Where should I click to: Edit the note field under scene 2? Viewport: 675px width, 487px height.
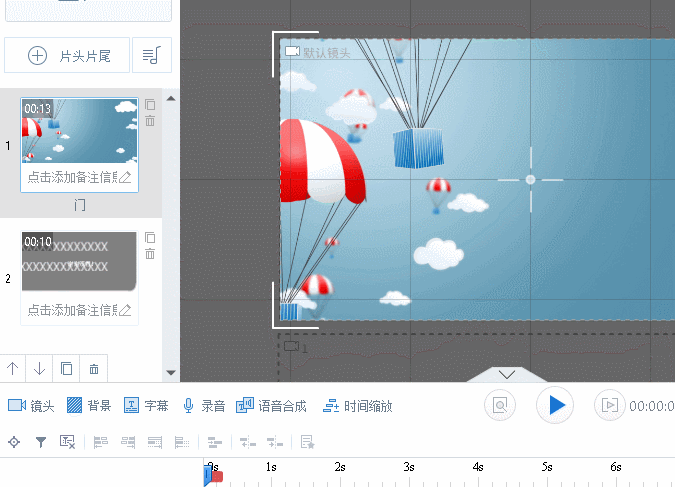(x=80, y=310)
